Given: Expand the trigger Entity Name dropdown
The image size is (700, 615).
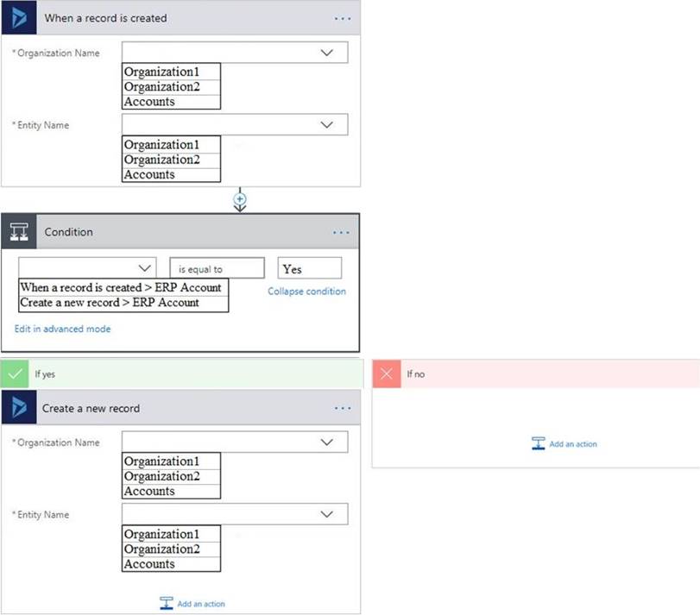Looking at the screenshot, I should (326, 125).
